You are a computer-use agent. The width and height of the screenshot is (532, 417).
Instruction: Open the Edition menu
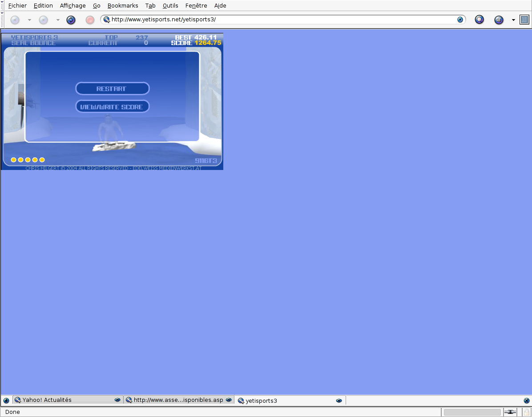tap(43, 5)
